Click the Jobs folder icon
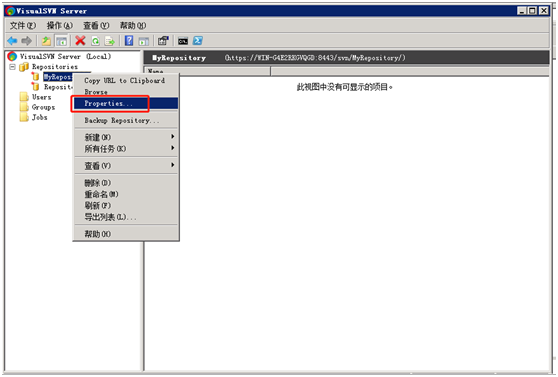This screenshot has height=377, width=558. pyautogui.click(x=24, y=117)
